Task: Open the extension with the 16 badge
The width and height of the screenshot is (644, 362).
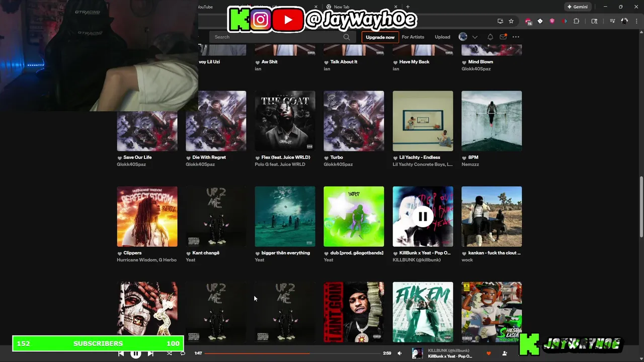Action: (x=528, y=22)
